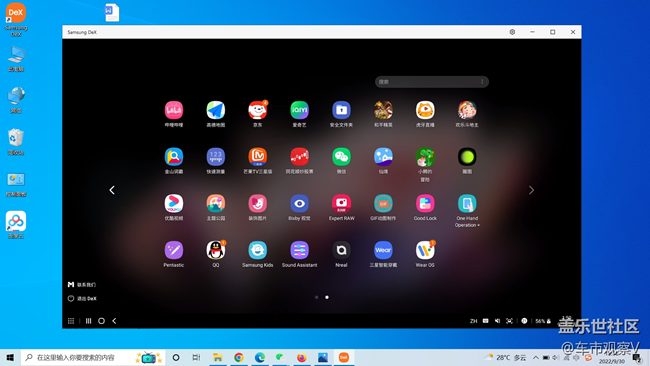The width and height of the screenshot is (650, 366).
Task: Click the DeX back arrow button
Action: click(114, 321)
